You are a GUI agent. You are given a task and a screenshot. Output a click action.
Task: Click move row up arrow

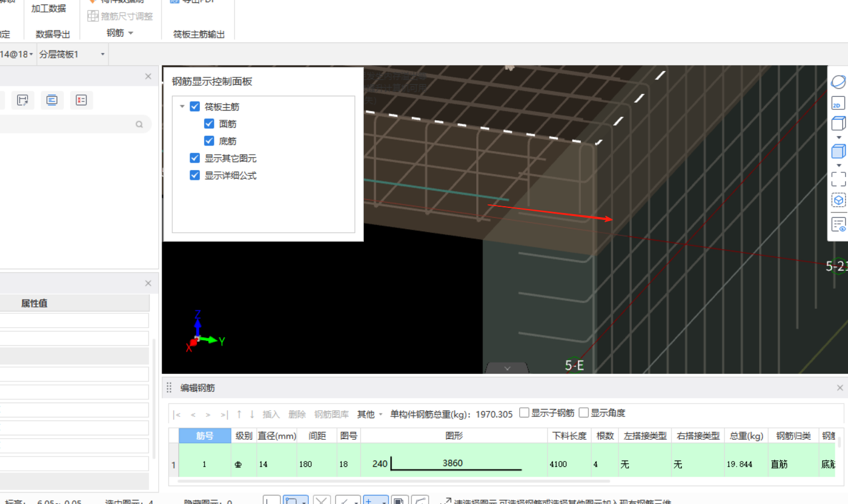pyautogui.click(x=239, y=414)
